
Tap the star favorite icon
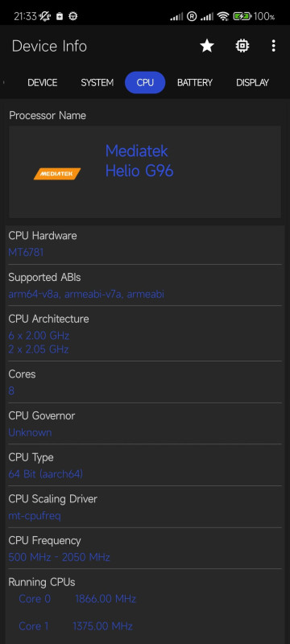(207, 46)
